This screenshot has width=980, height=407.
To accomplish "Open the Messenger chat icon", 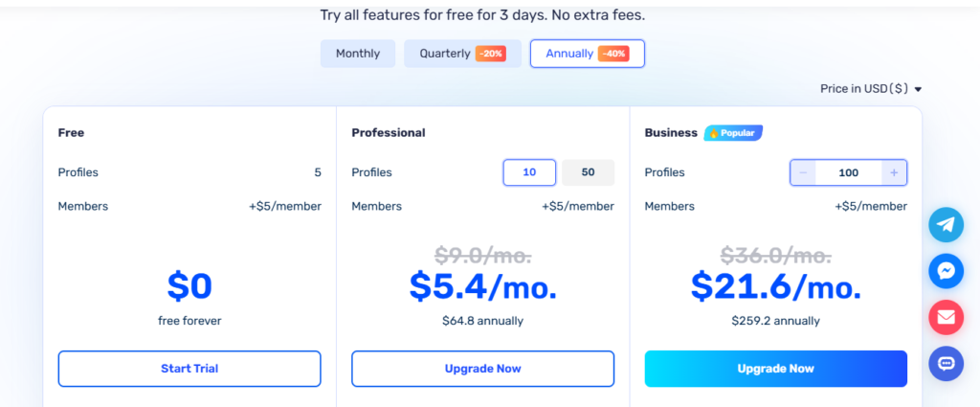I will point(946,271).
